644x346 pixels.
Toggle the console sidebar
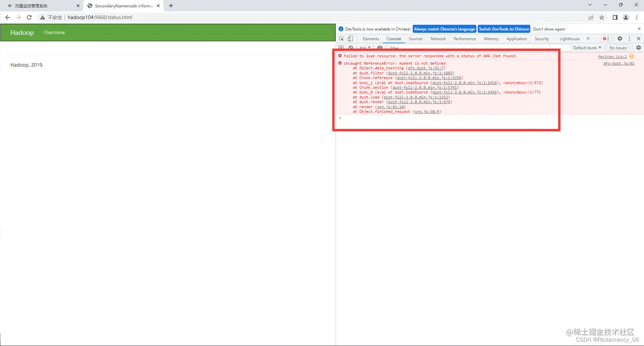click(341, 48)
